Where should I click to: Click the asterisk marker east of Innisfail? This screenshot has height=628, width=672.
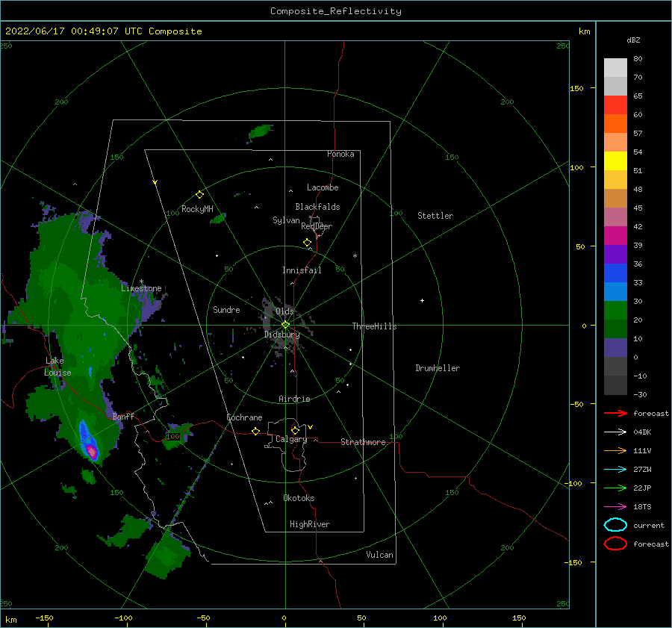coord(355,256)
